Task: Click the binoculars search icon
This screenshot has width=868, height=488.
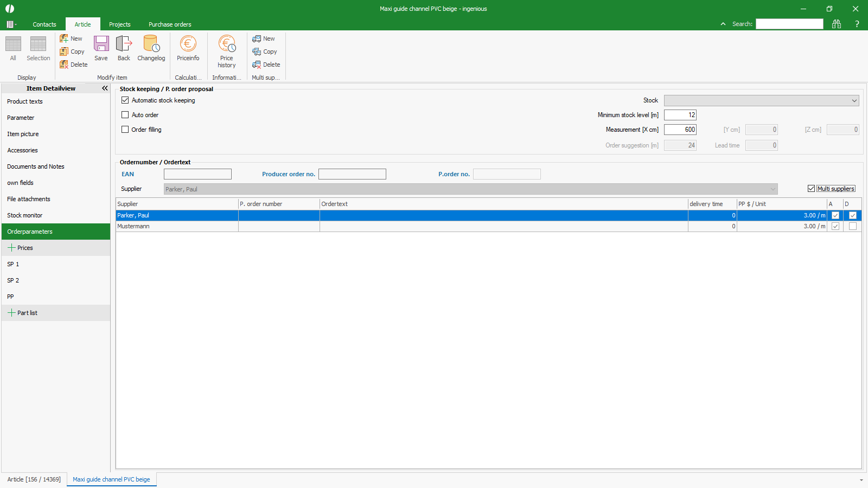Action: point(836,24)
